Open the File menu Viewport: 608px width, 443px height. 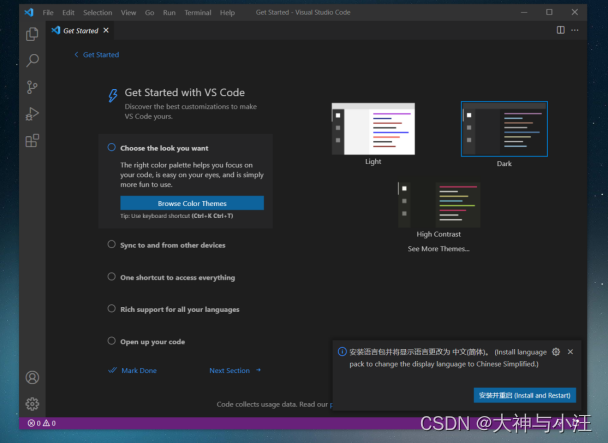pyautogui.click(x=48, y=12)
